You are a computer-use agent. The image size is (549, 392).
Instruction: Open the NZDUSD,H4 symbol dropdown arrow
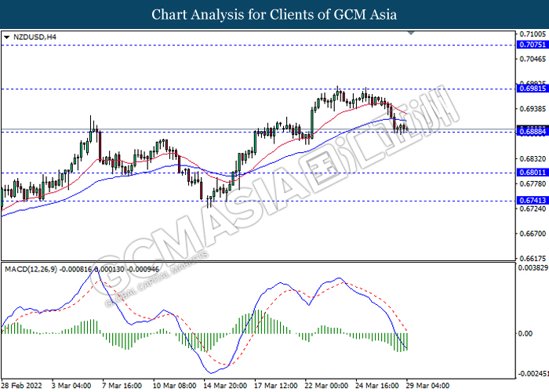[x=6, y=37]
